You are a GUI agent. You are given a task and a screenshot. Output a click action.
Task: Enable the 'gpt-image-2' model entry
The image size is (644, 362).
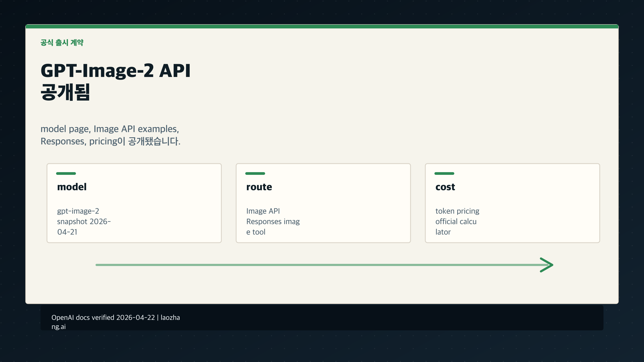tap(78, 211)
